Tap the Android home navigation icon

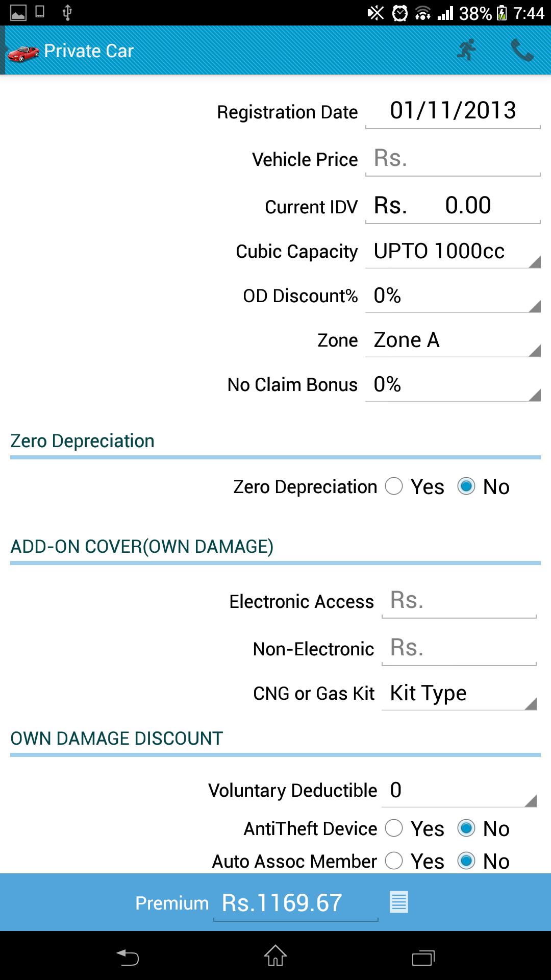(275, 955)
